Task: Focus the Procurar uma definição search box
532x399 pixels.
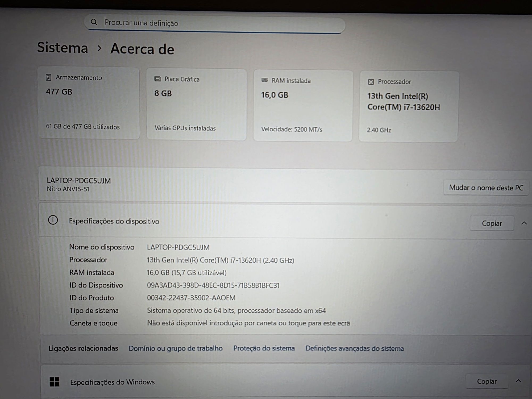Action: 215,23
